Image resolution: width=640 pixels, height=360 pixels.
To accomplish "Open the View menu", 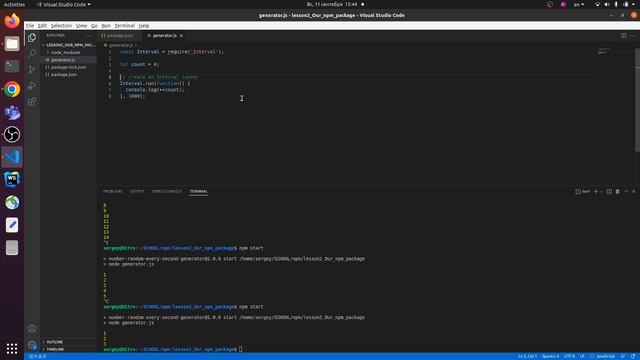I will 82,26.
